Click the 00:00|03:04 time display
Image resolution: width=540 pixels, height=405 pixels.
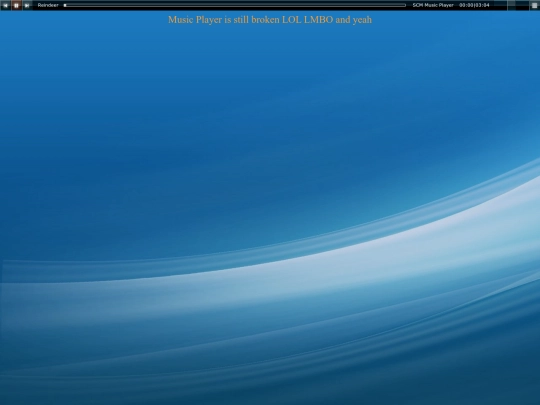[x=474, y=5]
